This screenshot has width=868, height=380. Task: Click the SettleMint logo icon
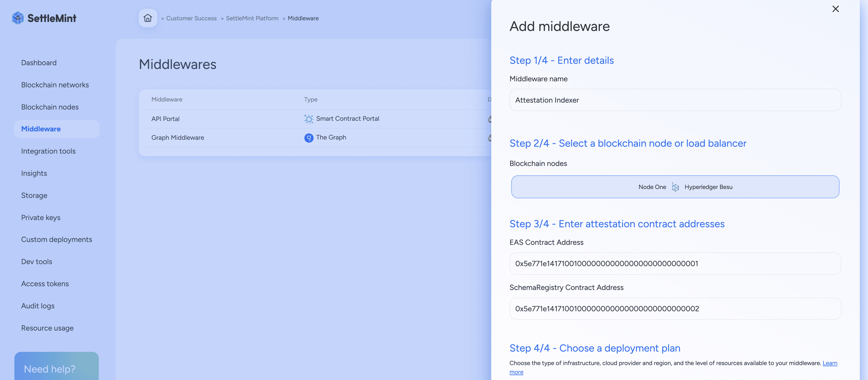pos(18,18)
